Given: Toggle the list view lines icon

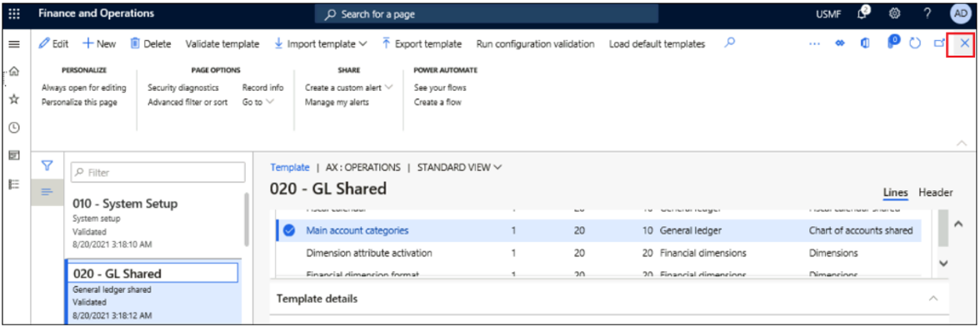Looking at the screenshot, I should (x=47, y=192).
